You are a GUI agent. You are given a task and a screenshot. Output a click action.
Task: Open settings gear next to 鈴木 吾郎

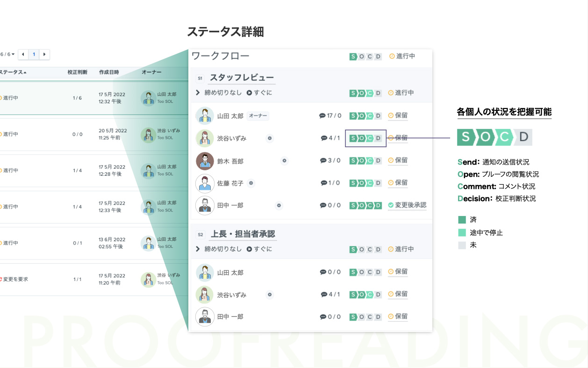coord(284,160)
